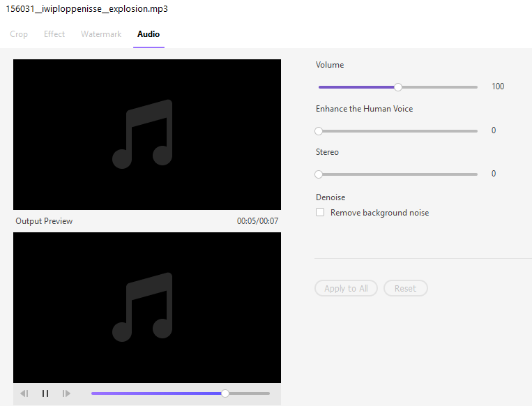
Task: Select the Audio tab
Action: pos(149,34)
